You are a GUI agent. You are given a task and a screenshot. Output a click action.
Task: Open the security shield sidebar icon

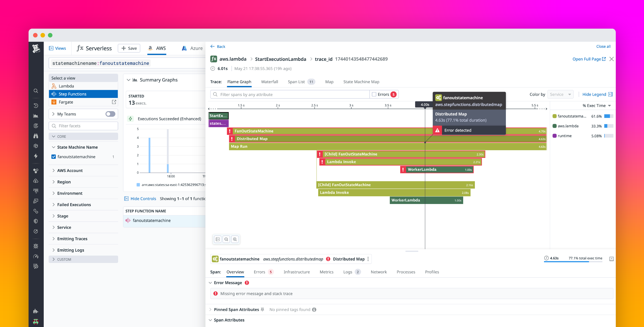coord(36,221)
